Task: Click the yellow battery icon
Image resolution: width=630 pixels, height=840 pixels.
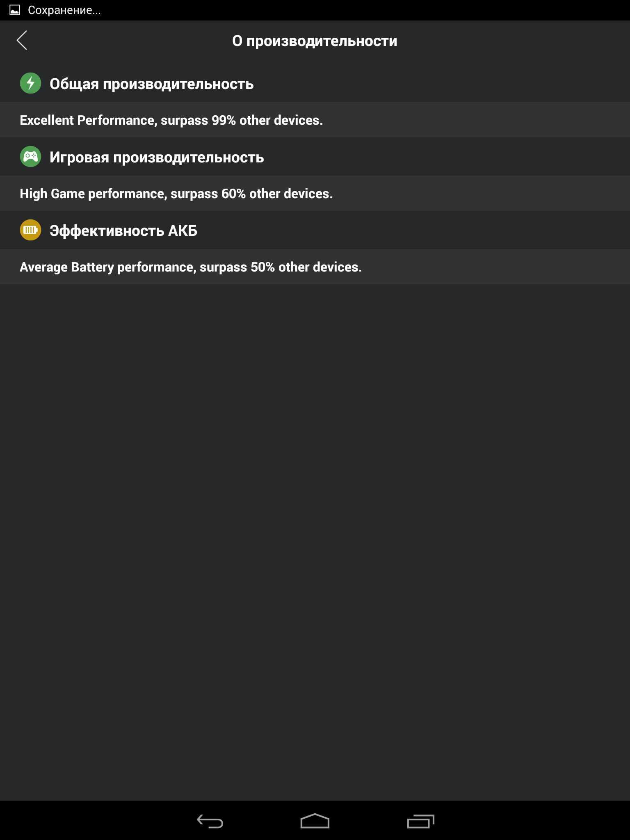Action: [x=30, y=230]
